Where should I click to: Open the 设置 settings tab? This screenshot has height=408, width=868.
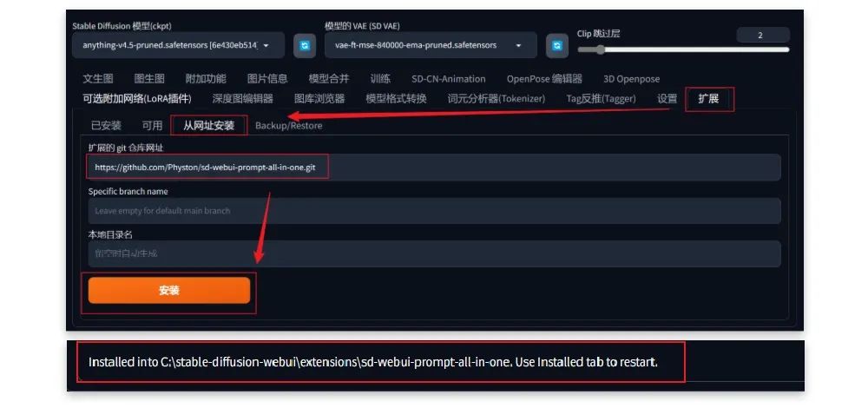coord(667,99)
